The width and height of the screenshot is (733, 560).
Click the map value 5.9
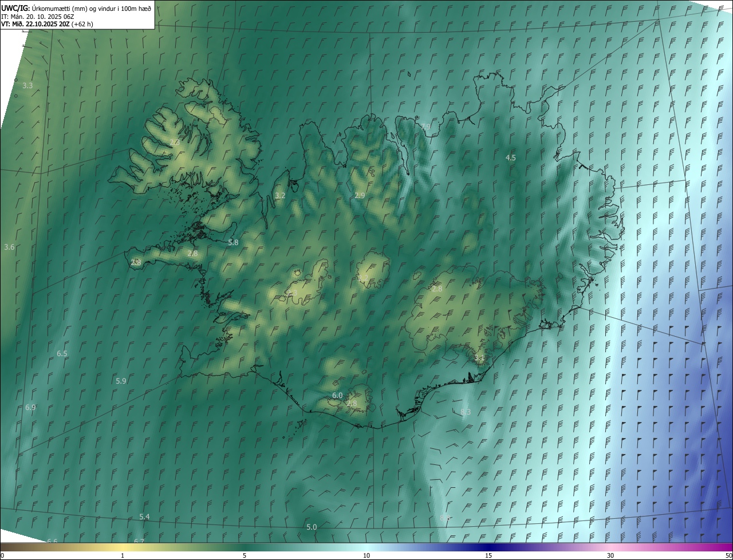coord(121,381)
